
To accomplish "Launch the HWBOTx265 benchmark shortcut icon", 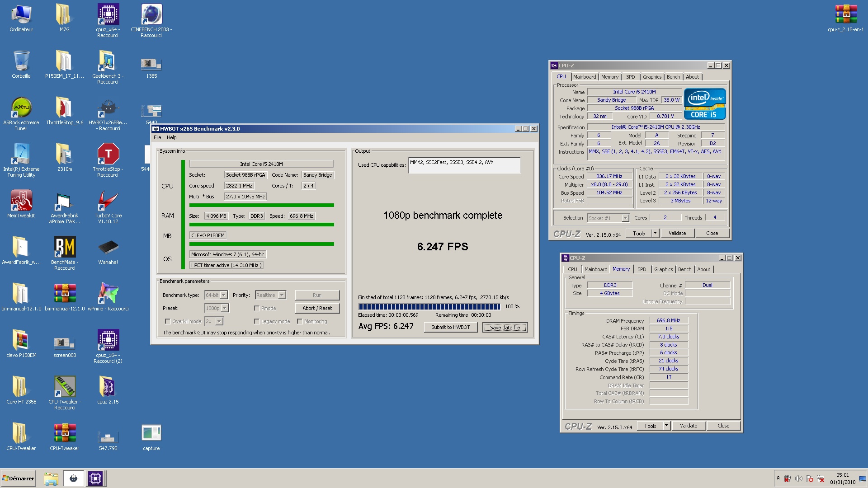I will [x=108, y=108].
